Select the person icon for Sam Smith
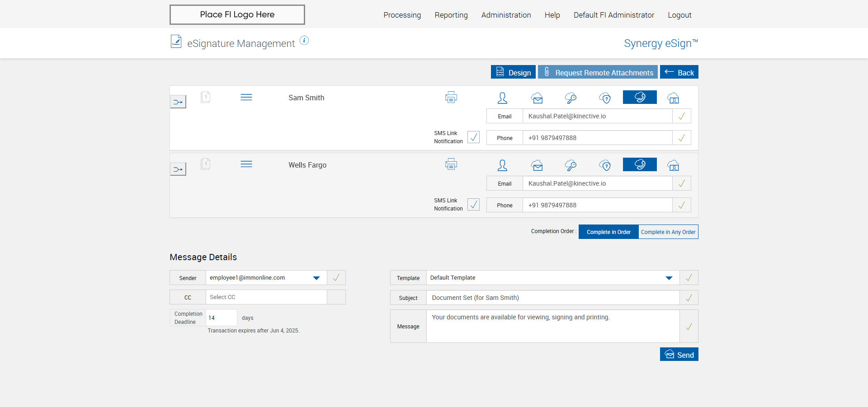868x407 pixels. pos(502,98)
